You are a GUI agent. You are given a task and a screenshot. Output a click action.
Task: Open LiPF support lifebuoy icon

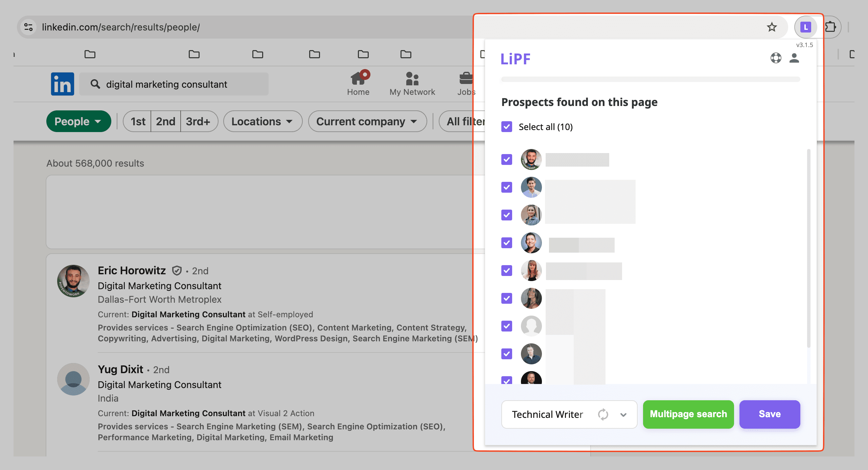point(776,58)
